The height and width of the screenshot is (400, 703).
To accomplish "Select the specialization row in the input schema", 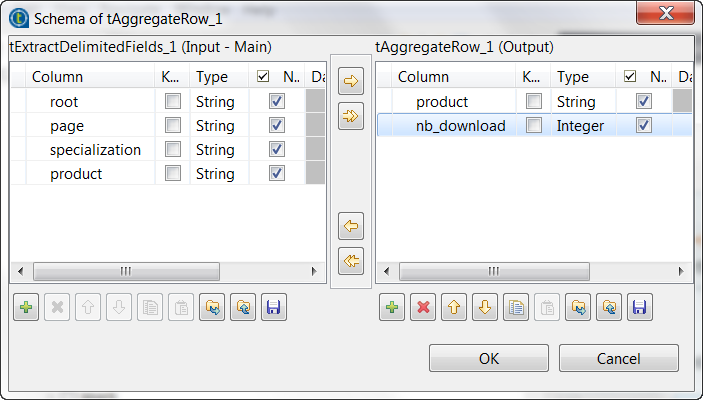I will pos(95,149).
